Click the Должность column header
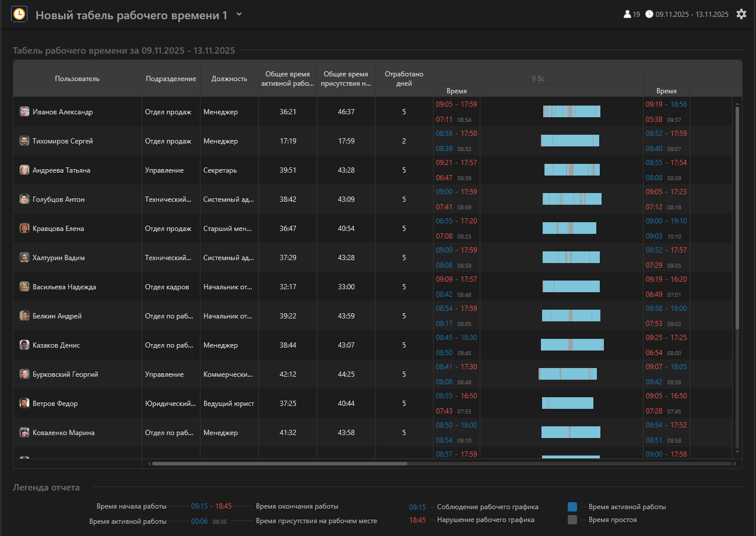756x536 pixels. click(229, 79)
